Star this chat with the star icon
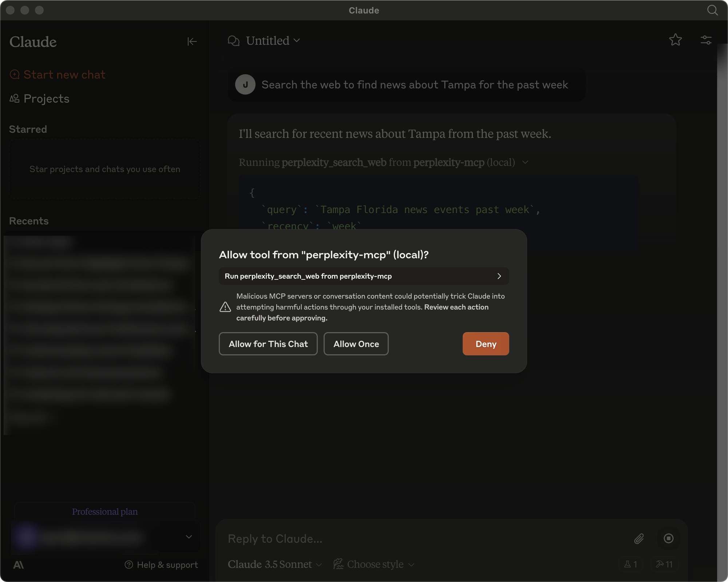Screen dimensions: 728x582 (x=676, y=40)
